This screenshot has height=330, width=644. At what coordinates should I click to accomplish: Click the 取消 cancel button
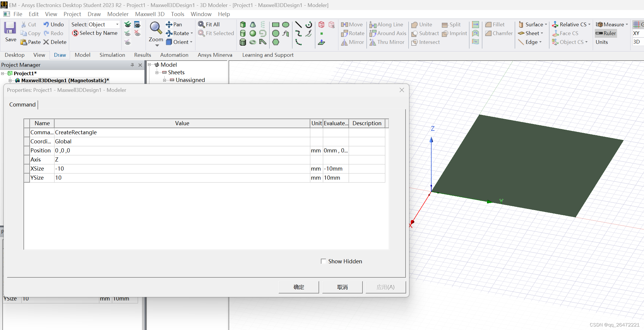[x=342, y=287]
